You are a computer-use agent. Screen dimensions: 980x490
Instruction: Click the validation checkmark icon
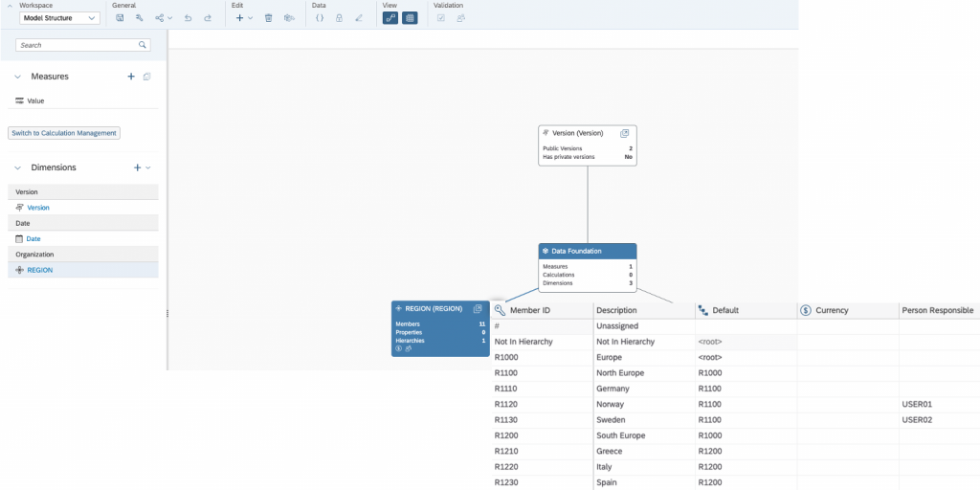coord(440,18)
